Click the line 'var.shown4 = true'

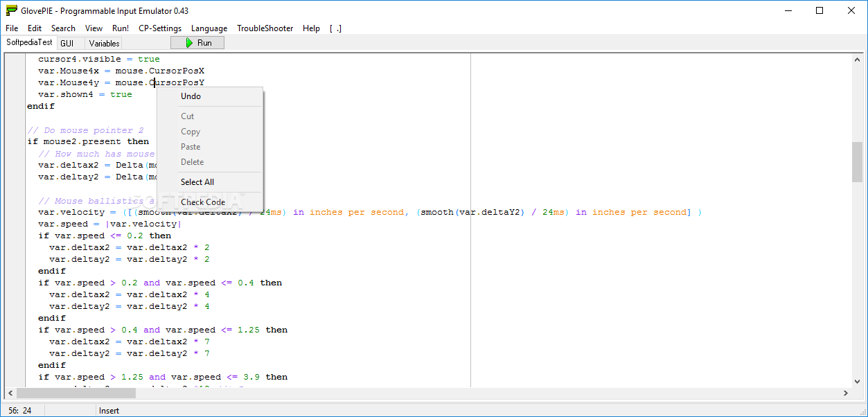[x=85, y=95]
